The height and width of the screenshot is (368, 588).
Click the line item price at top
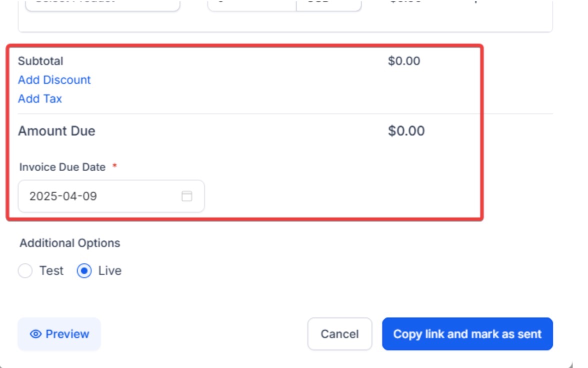click(405, 2)
